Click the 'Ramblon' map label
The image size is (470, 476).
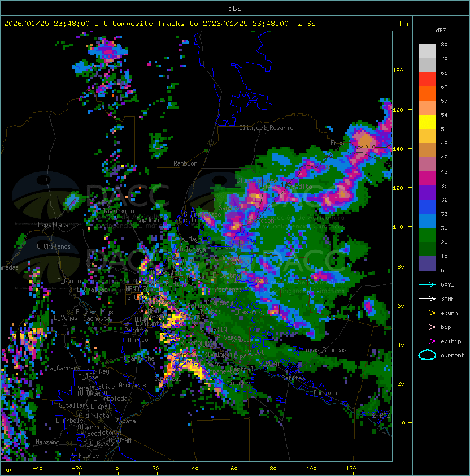(x=185, y=163)
